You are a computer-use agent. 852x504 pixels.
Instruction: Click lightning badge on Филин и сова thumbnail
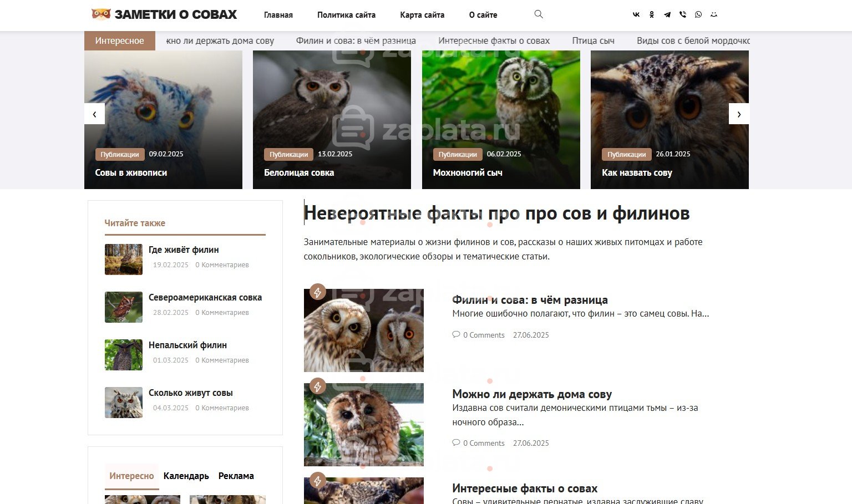click(318, 292)
